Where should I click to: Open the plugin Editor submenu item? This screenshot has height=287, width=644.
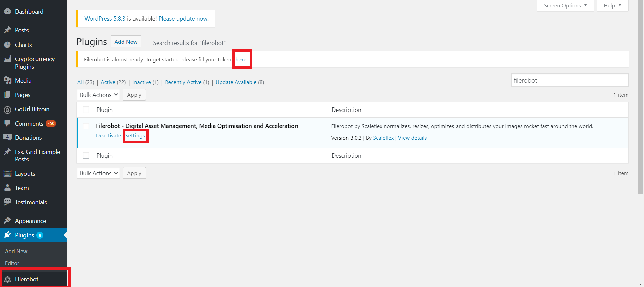click(12, 263)
